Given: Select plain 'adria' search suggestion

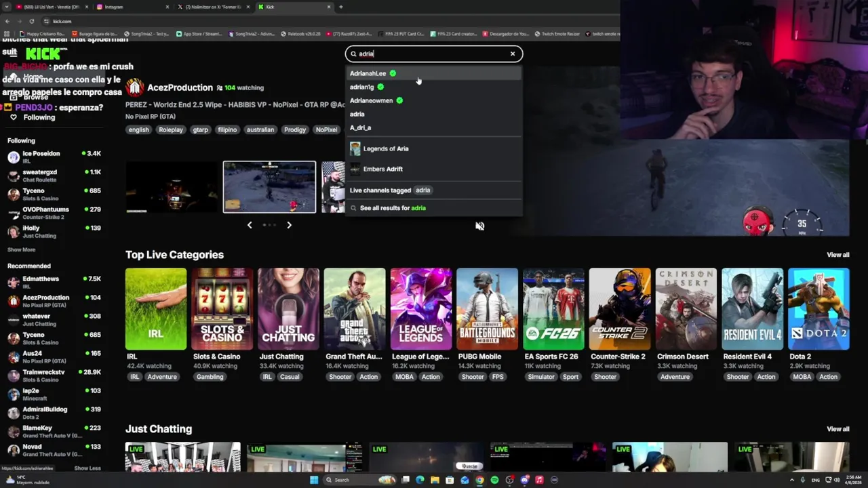Looking at the screenshot, I should click(434, 114).
